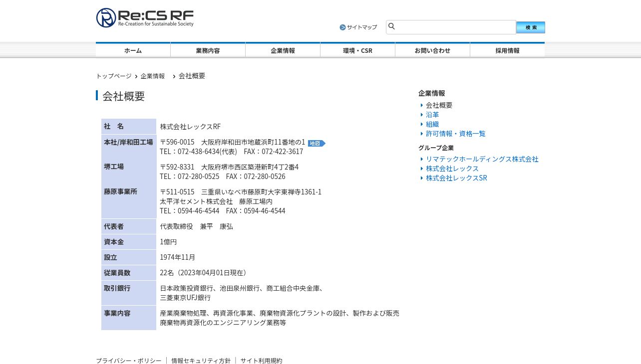Click company name 株式会社レックスRF

click(190, 127)
